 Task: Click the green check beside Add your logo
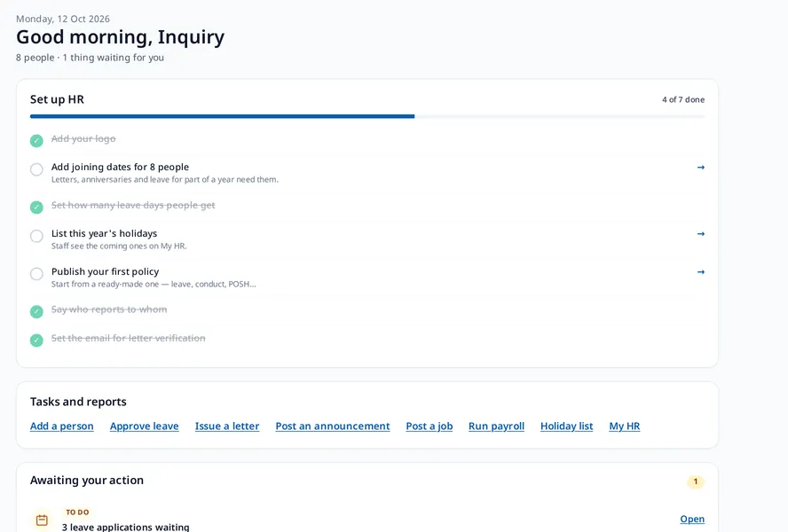coord(36,141)
